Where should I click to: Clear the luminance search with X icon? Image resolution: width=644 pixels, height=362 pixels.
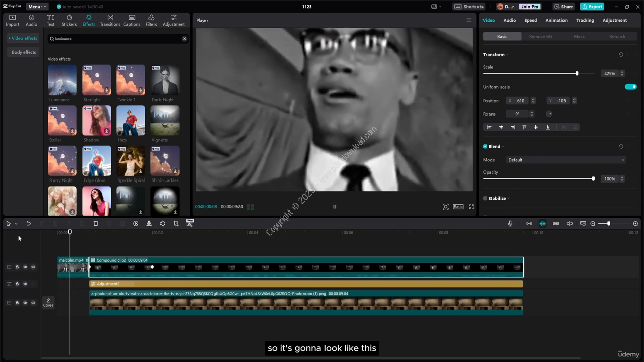point(184,39)
